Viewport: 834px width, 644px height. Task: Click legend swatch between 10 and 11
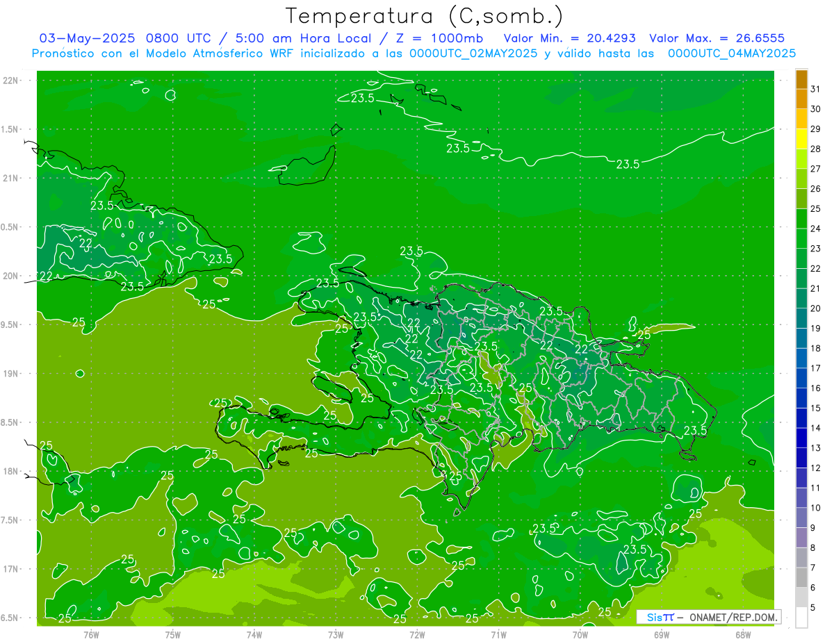[802, 497]
